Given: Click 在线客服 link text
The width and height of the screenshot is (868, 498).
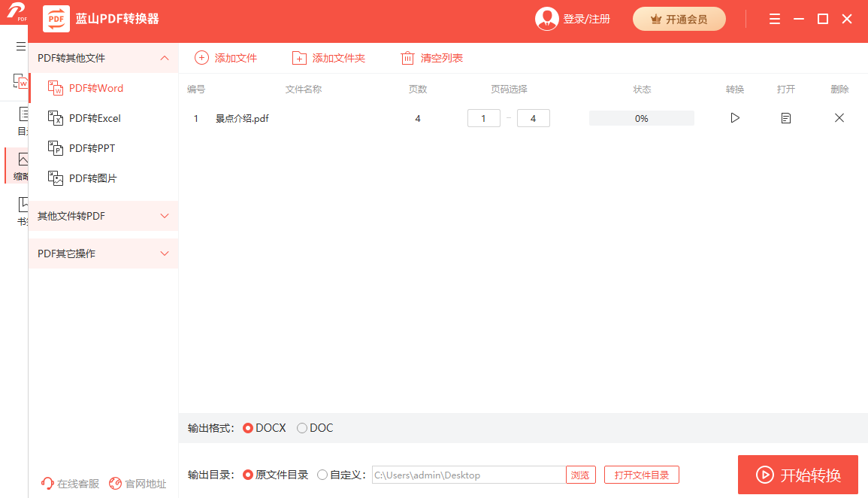Looking at the screenshot, I should point(78,484).
